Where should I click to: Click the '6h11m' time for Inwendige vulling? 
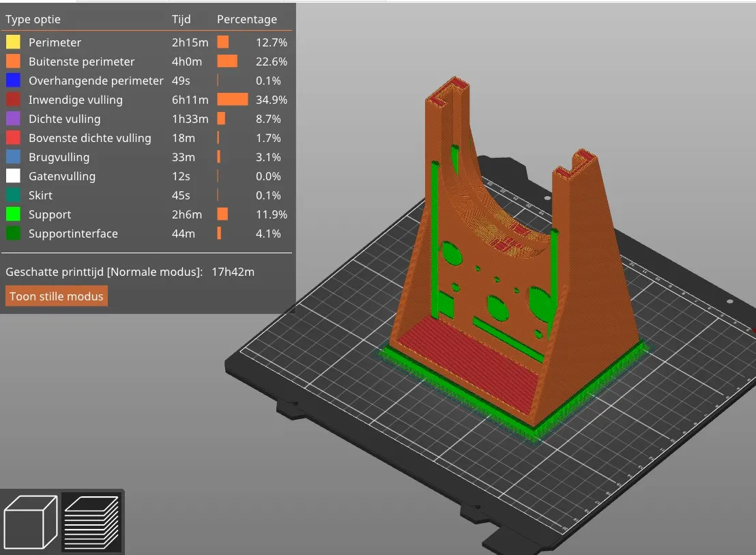coord(190,100)
